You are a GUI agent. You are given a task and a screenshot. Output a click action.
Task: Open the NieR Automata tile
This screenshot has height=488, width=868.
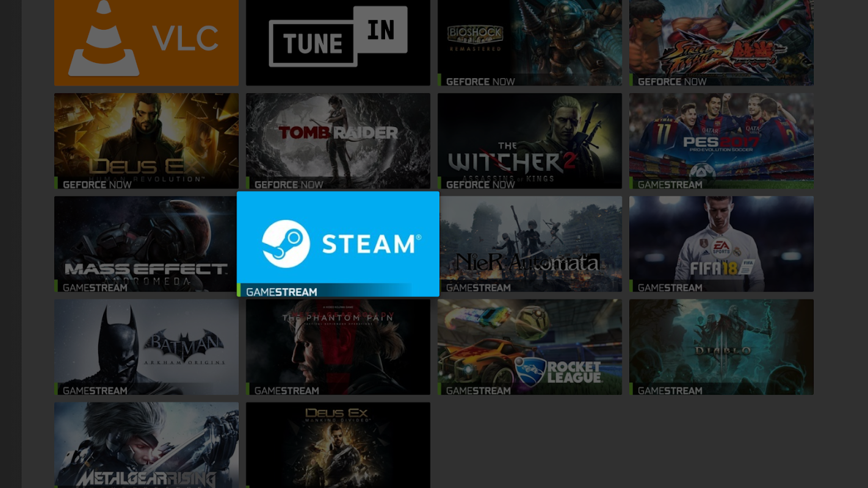coord(530,244)
